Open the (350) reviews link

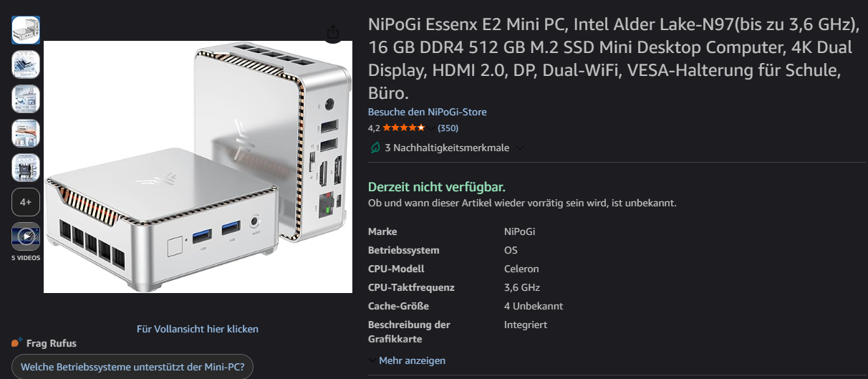pos(448,128)
